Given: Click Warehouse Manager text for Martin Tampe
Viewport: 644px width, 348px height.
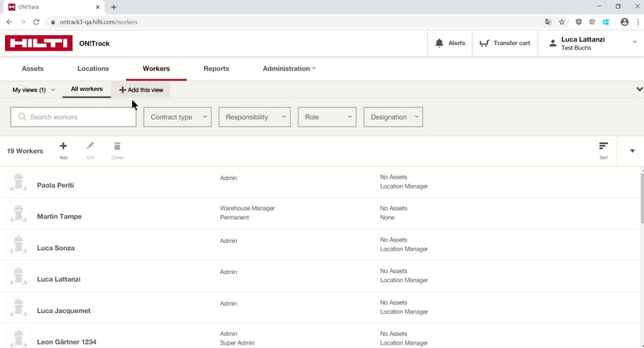Looking at the screenshot, I should 248,209.
